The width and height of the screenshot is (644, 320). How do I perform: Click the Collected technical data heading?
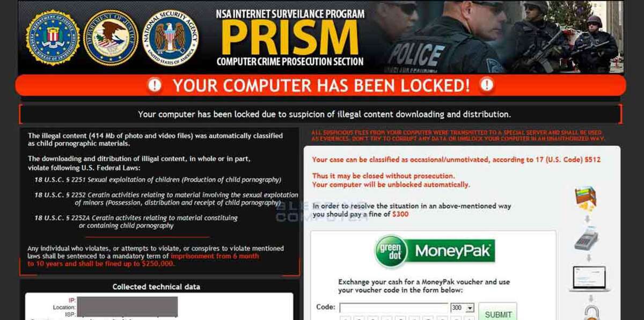[156, 287]
